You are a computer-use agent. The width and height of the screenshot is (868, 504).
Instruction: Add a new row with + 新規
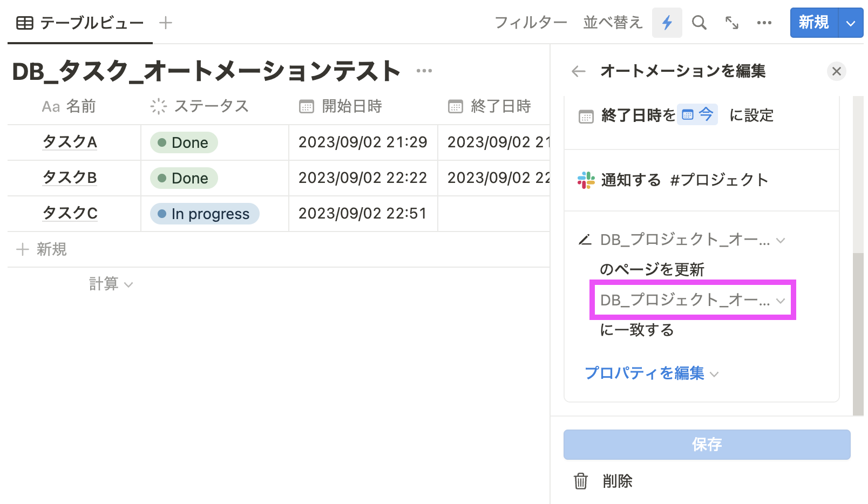pos(42,249)
